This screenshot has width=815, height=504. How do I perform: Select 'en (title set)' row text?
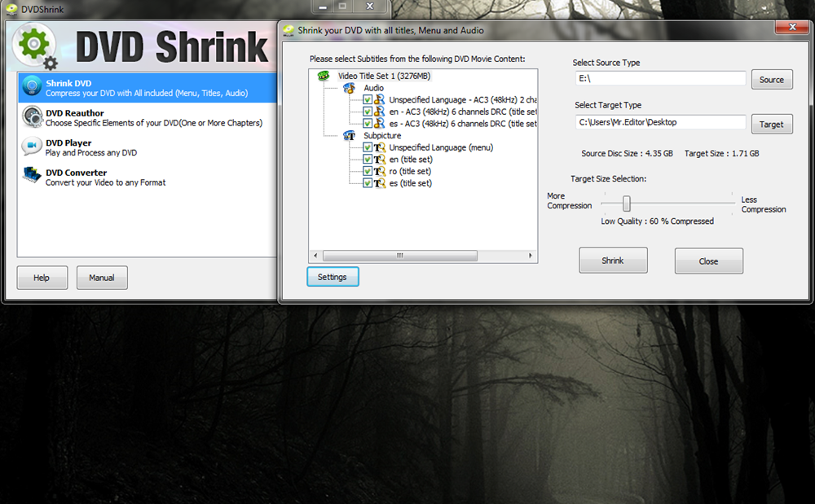pyautogui.click(x=411, y=160)
